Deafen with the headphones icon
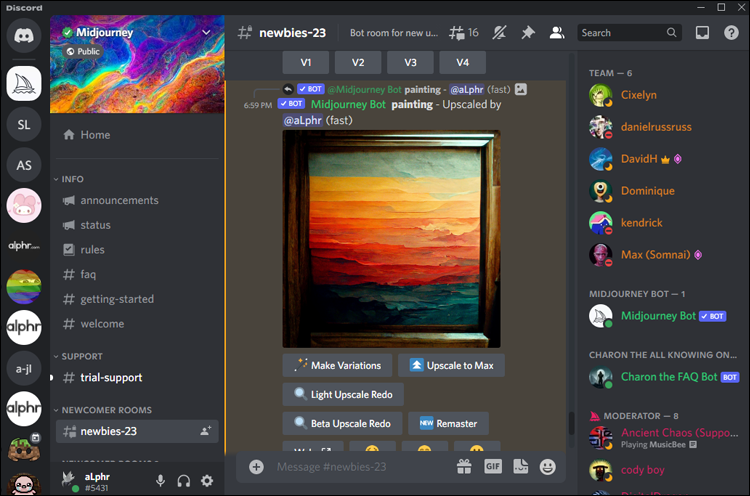750x496 pixels. 184,481
